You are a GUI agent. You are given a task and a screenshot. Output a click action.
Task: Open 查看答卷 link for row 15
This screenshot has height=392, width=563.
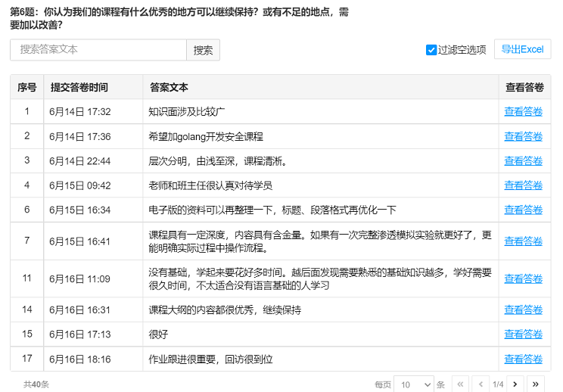(523, 334)
